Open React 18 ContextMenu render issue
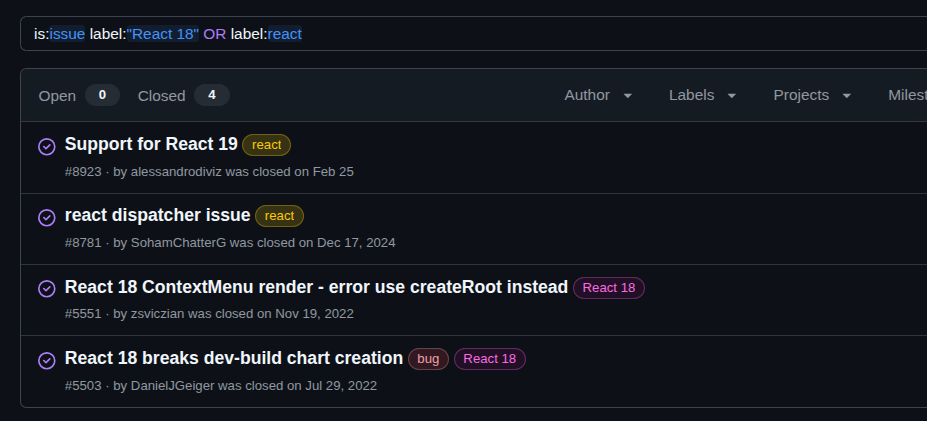This screenshot has width=927, height=421. [316, 287]
